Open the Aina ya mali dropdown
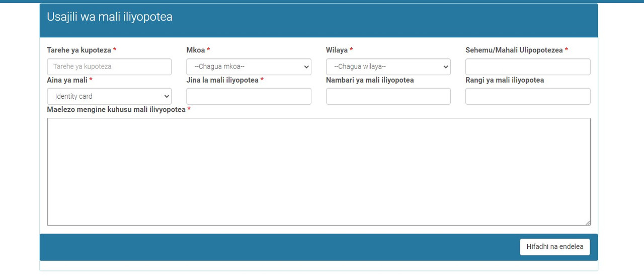The image size is (644, 277). click(109, 96)
